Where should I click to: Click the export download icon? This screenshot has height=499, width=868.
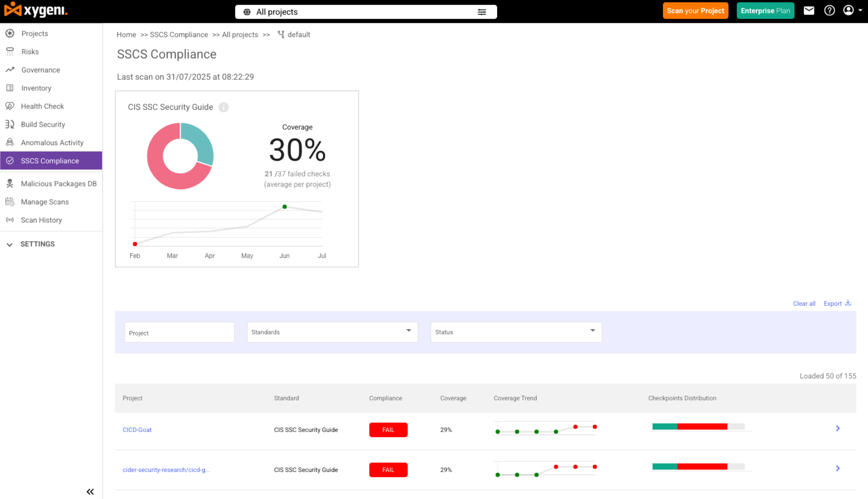click(848, 303)
